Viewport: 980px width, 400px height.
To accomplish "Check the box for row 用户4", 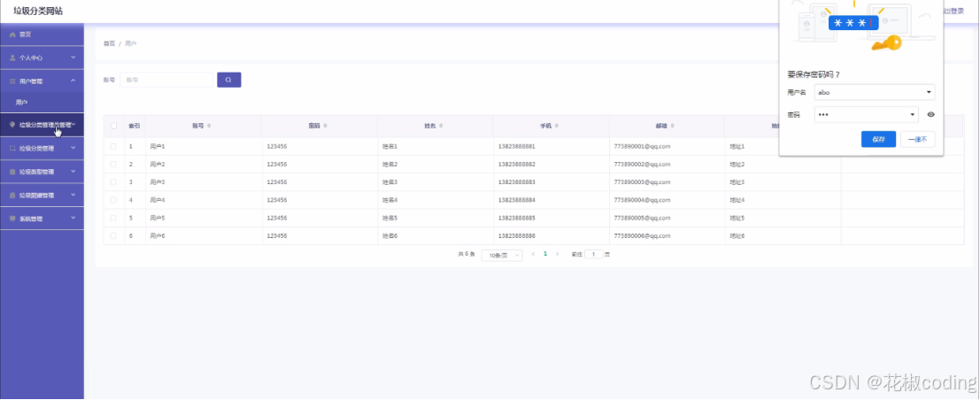I will coord(113,200).
